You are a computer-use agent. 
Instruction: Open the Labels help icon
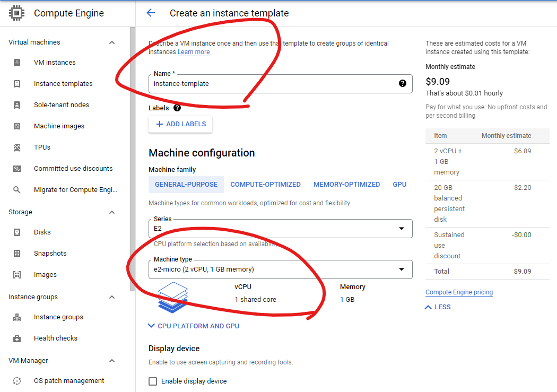point(177,108)
